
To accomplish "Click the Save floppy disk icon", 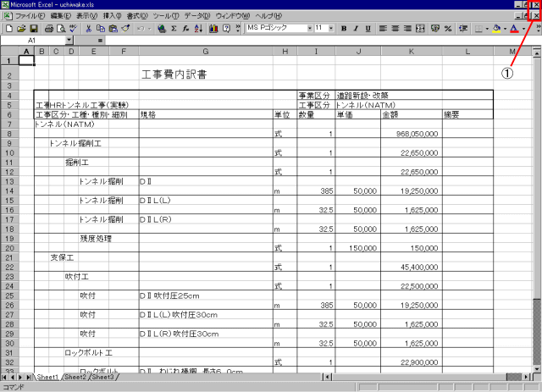I will (34, 28).
